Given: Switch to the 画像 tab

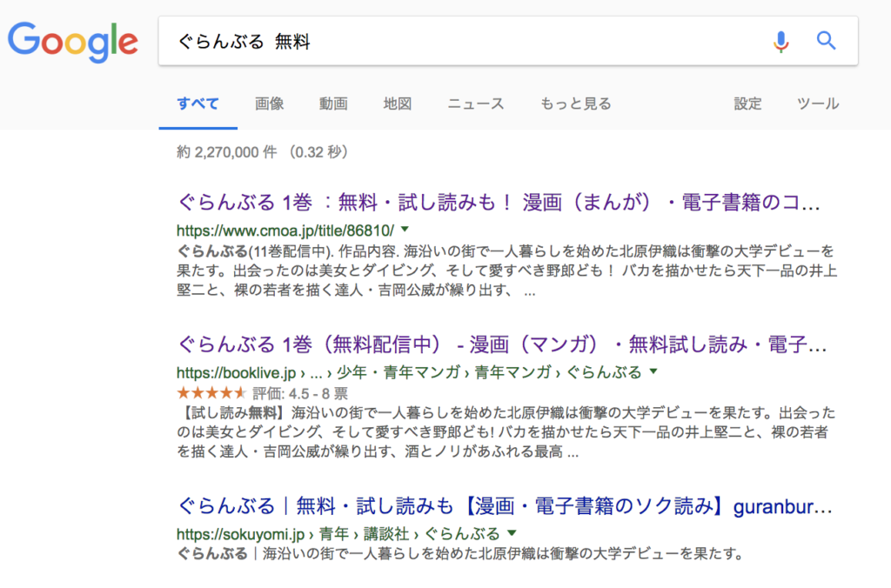Looking at the screenshot, I should 270,104.
